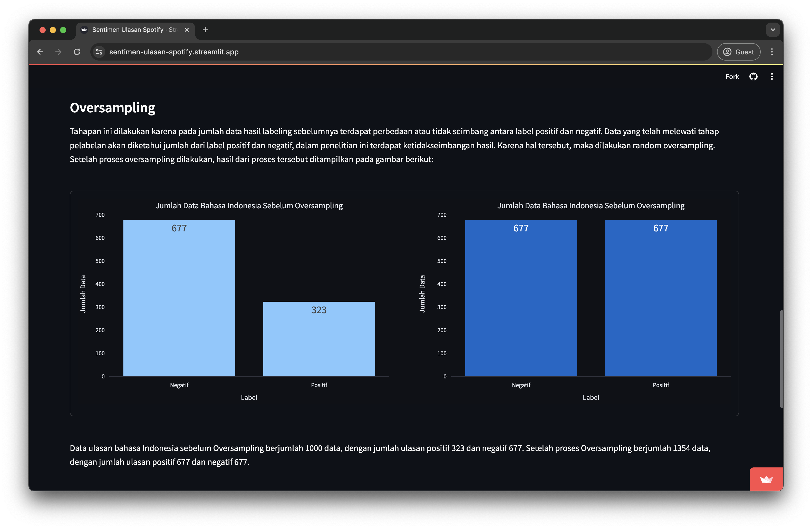Click the red Streamlit crown badge

coord(766,479)
